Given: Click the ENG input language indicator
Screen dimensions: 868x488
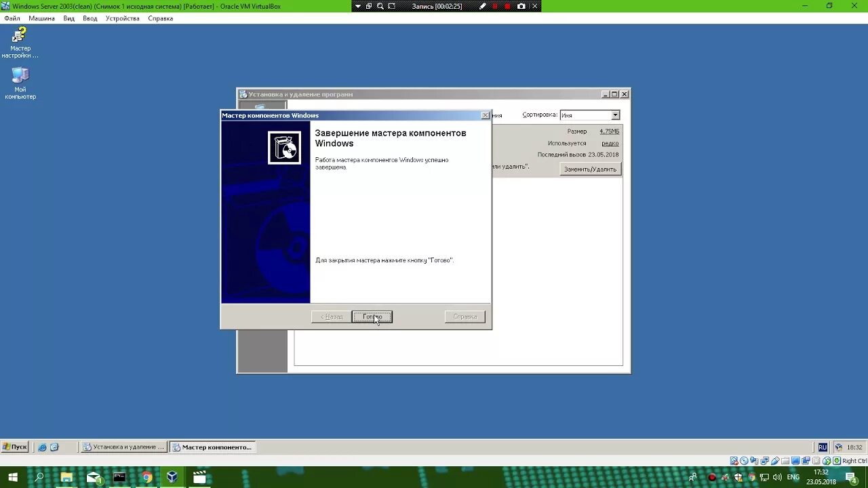Looking at the screenshot, I should pyautogui.click(x=793, y=477).
